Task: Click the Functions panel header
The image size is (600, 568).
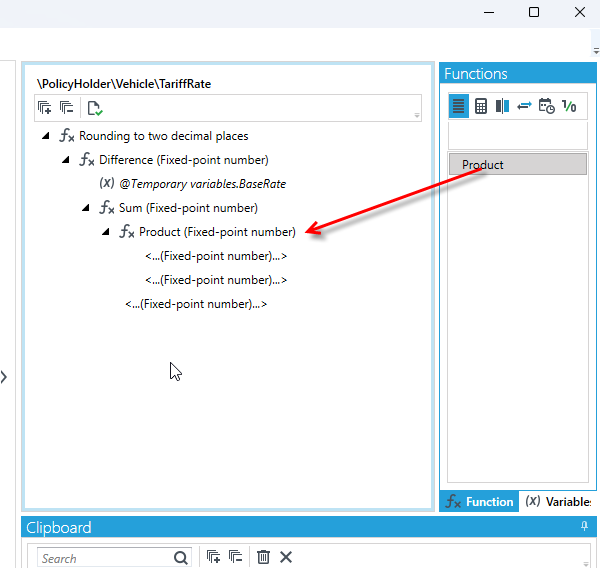Action: tap(518, 73)
